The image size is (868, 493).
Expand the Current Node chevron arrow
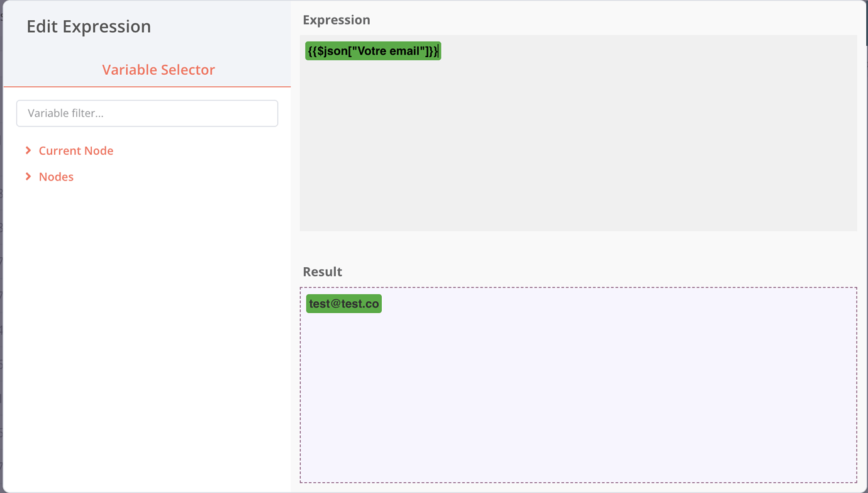pyautogui.click(x=28, y=150)
